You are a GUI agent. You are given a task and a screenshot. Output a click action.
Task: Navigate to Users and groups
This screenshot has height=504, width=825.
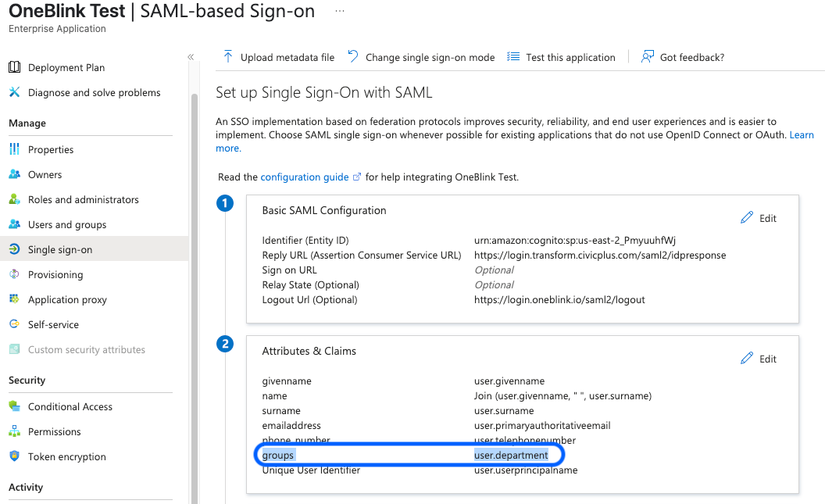coord(67,224)
